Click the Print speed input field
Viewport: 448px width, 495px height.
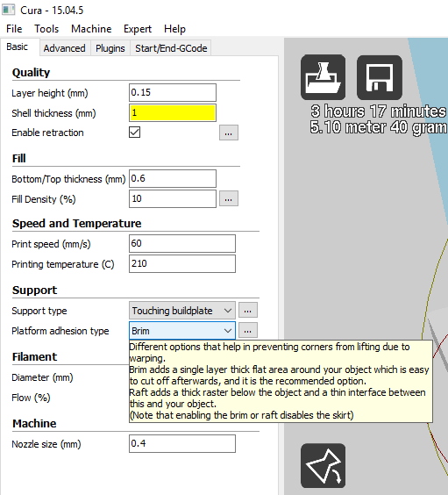(x=181, y=243)
